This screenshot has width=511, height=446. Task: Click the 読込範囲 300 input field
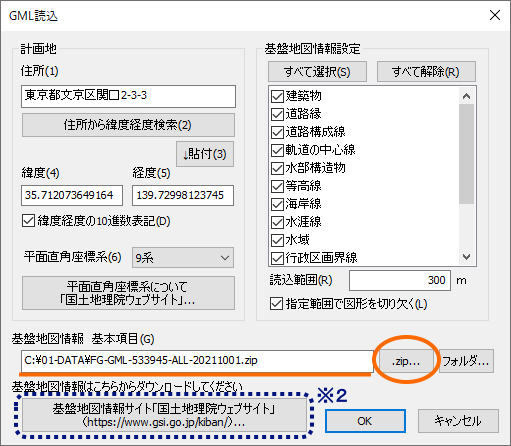[x=400, y=280]
